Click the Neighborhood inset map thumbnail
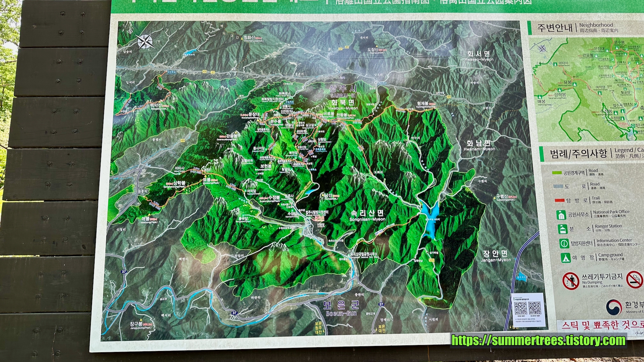This screenshot has height=362, width=644. tap(586, 90)
